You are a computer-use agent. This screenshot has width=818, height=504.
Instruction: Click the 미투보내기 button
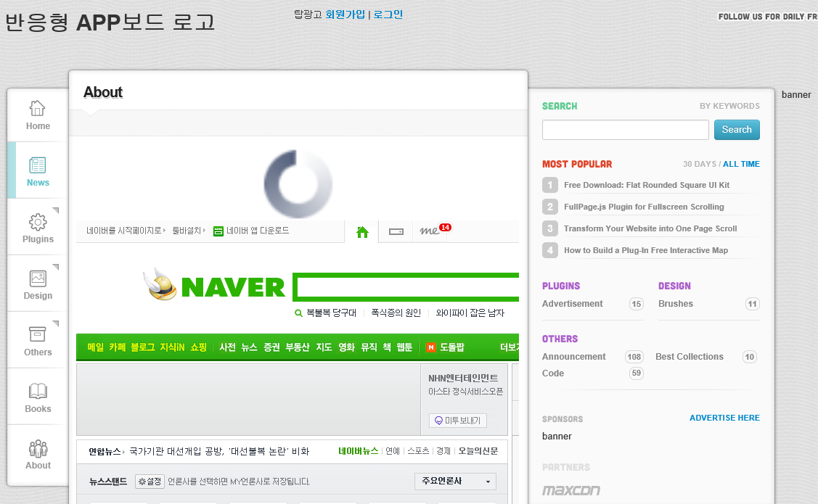[x=458, y=421]
